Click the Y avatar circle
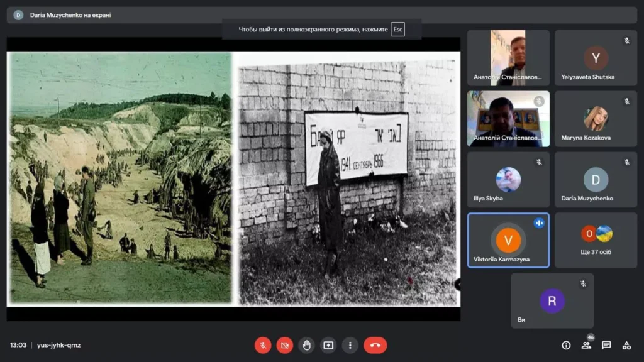 (x=596, y=58)
